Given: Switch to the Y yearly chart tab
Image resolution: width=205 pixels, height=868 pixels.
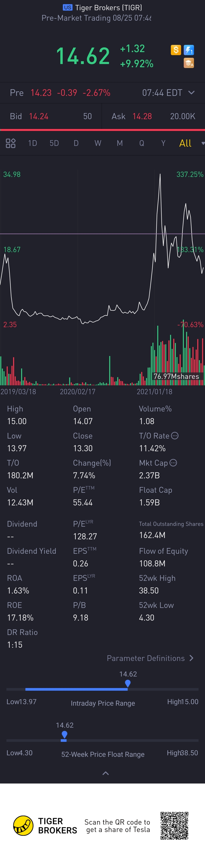Looking at the screenshot, I should (163, 143).
